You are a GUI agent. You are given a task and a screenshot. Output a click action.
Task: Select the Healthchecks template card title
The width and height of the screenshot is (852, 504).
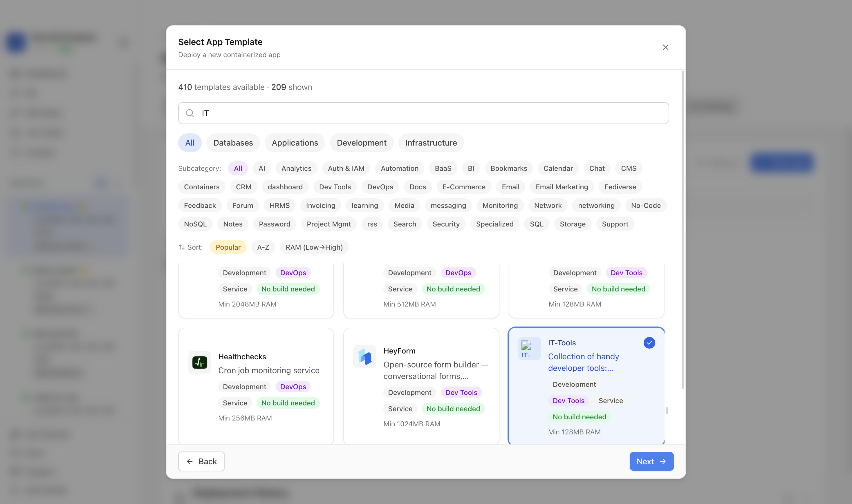(242, 357)
